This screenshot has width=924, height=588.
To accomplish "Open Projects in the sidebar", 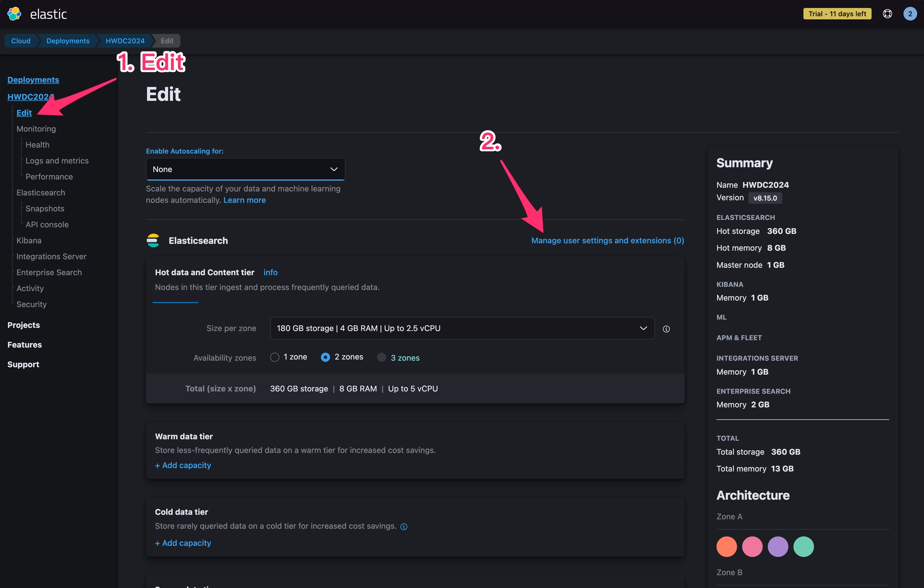I will pos(24,325).
